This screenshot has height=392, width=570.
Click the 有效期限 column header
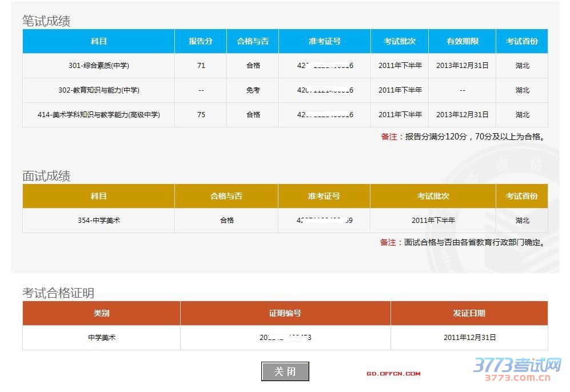(x=462, y=42)
